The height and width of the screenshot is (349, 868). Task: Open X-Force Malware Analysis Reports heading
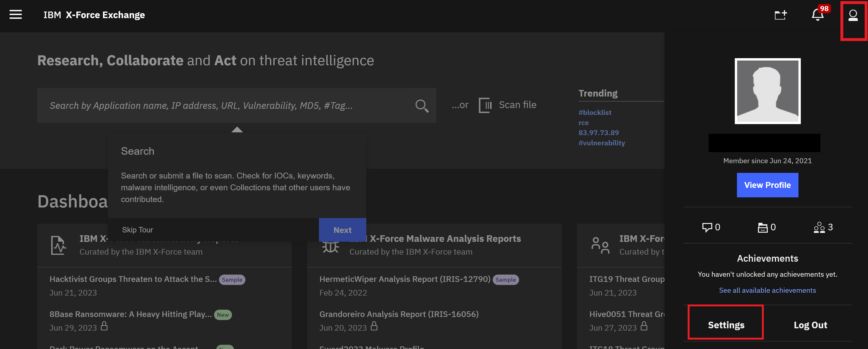click(x=445, y=239)
